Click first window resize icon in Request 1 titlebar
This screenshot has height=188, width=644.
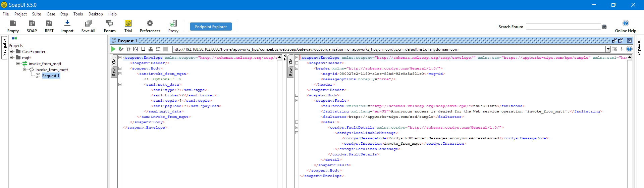[614, 40]
